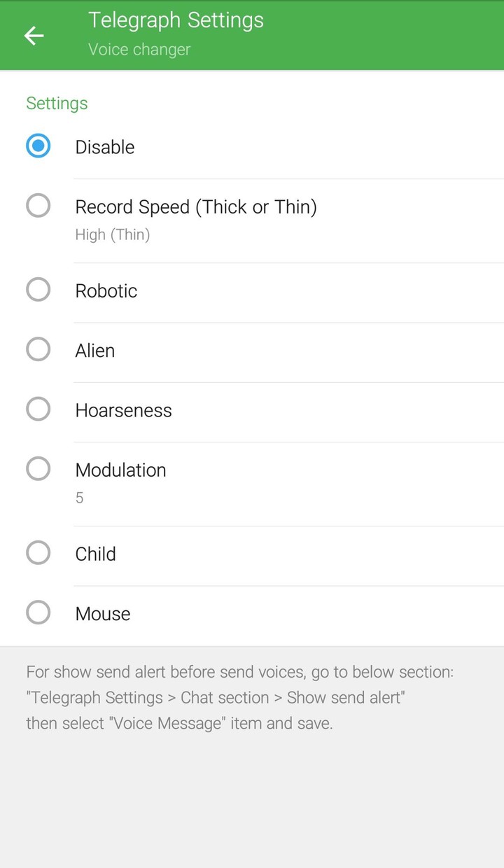Tap the Robotic label text

coord(106,290)
